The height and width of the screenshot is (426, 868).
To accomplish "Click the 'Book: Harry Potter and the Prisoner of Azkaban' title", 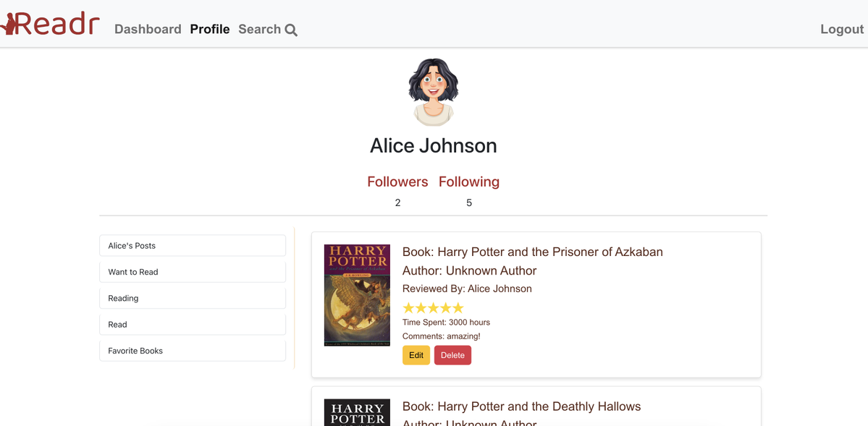I will (x=533, y=252).
